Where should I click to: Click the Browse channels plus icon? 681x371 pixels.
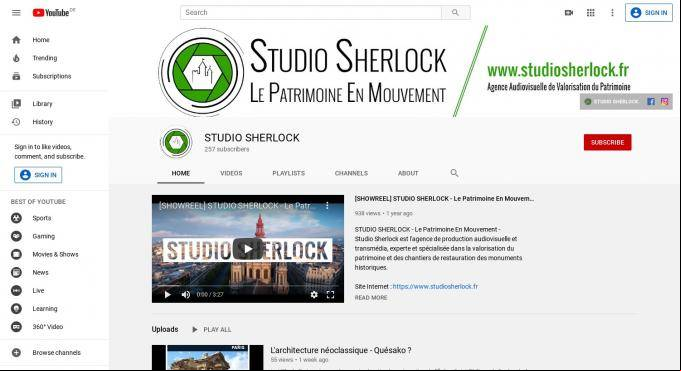coord(16,353)
